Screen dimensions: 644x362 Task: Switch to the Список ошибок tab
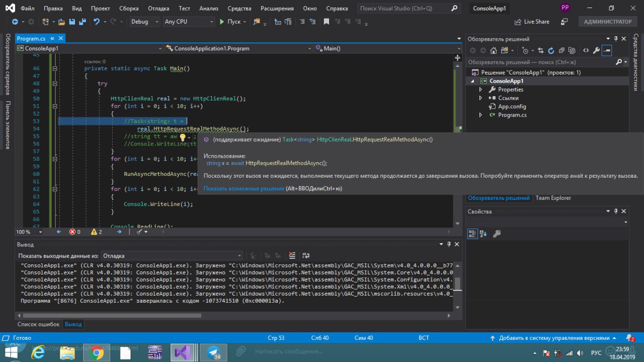tap(38, 324)
